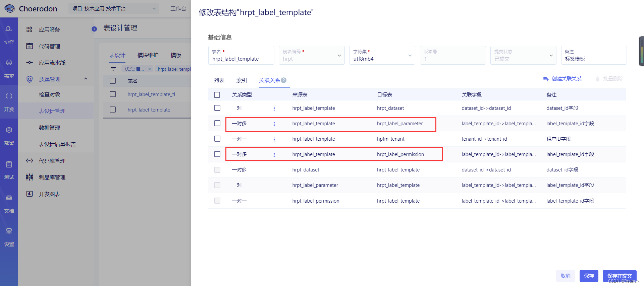The height and width of the screenshot is (286, 644).
Task: Click the 代码管理 menu icon
Action: [x=30, y=46]
